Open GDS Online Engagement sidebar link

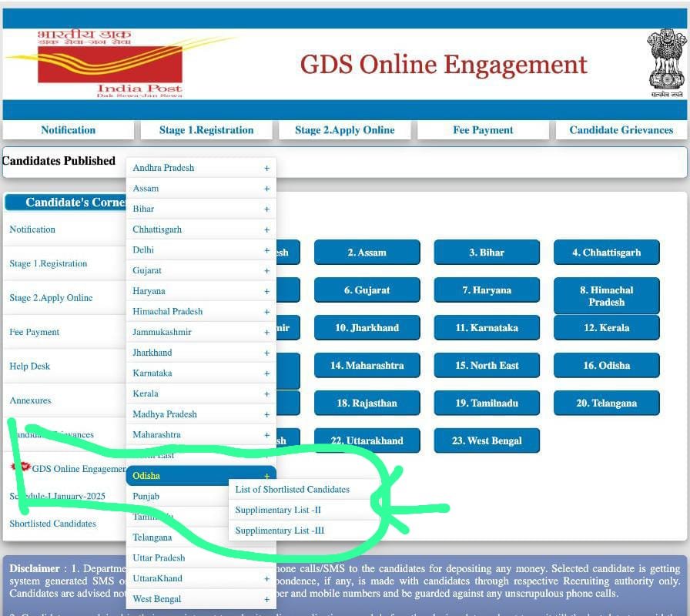pos(79,469)
